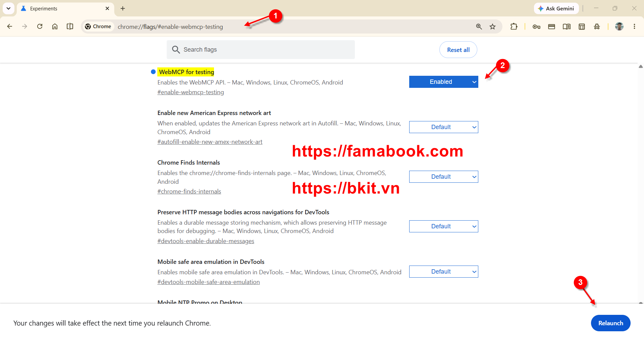Screen dimensions: 644x342
Task: Reload the flags page
Action: (40, 26)
